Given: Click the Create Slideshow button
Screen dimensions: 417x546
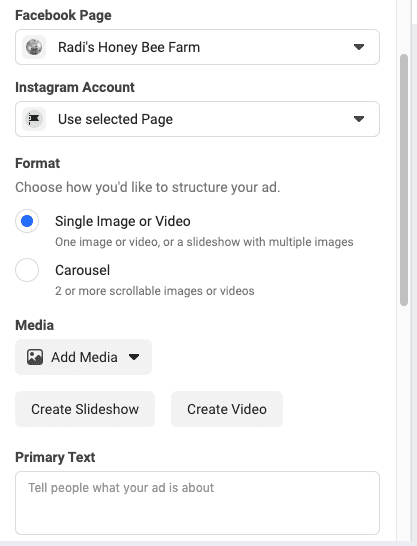Looking at the screenshot, I should pyautogui.click(x=85, y=409).
